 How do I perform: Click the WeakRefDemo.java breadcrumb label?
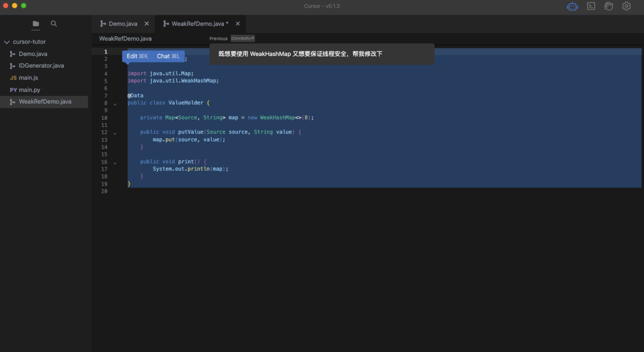[125, 38]
